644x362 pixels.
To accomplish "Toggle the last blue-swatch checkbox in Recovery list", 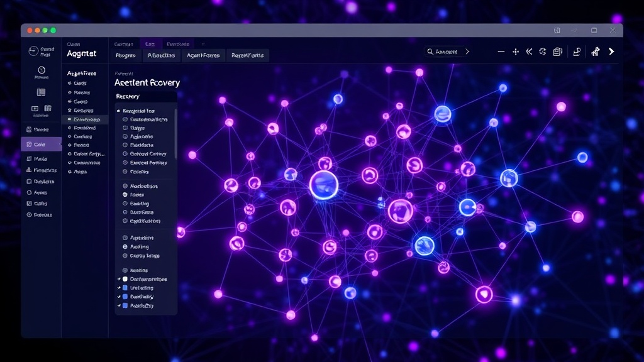I will (x=119, y=306).
